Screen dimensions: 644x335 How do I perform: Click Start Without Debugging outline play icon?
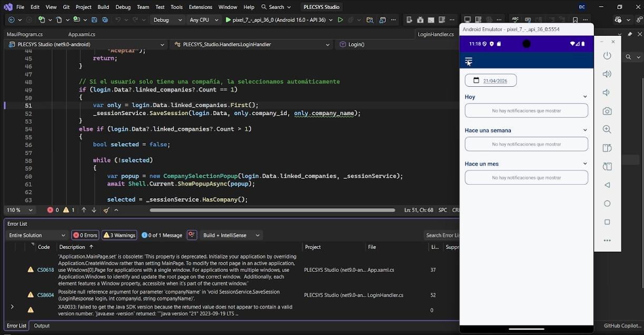point(340,20)
